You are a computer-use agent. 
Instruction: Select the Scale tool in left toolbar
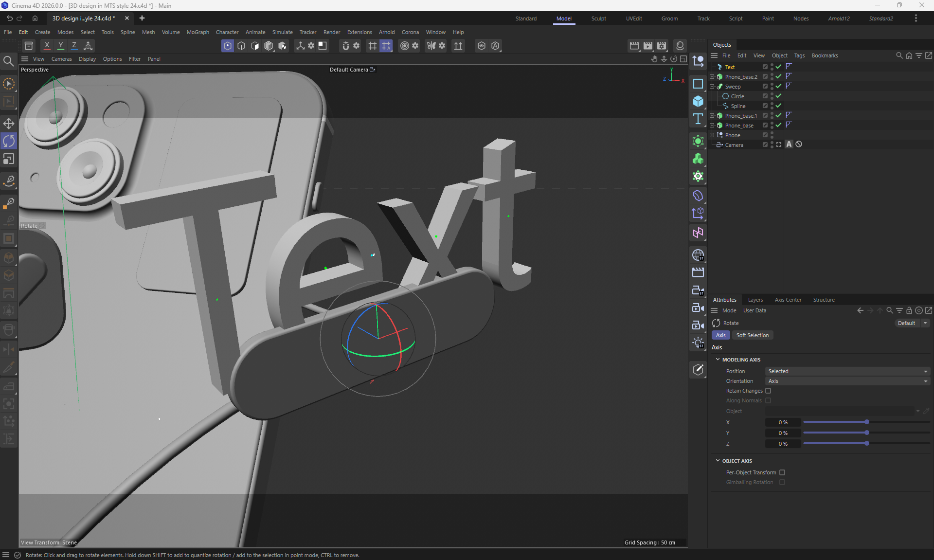(9, 159)
